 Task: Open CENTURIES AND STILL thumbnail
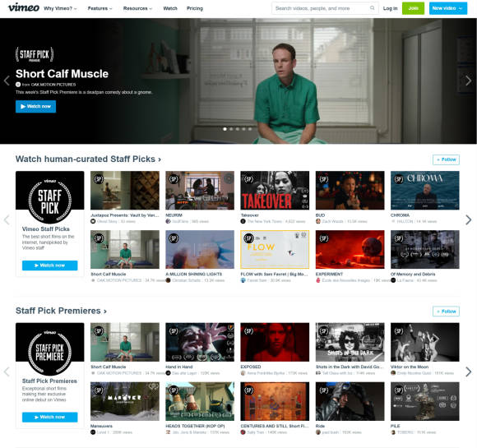pos(275,401)
